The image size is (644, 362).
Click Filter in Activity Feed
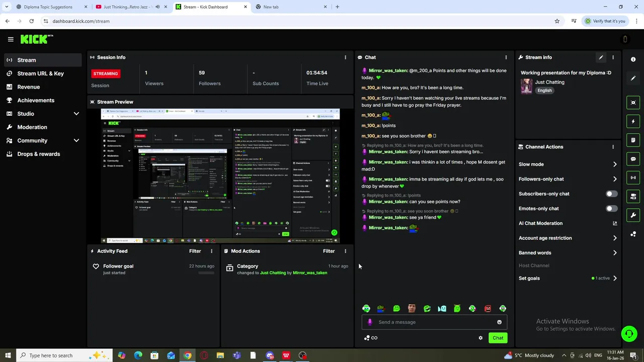195,251
